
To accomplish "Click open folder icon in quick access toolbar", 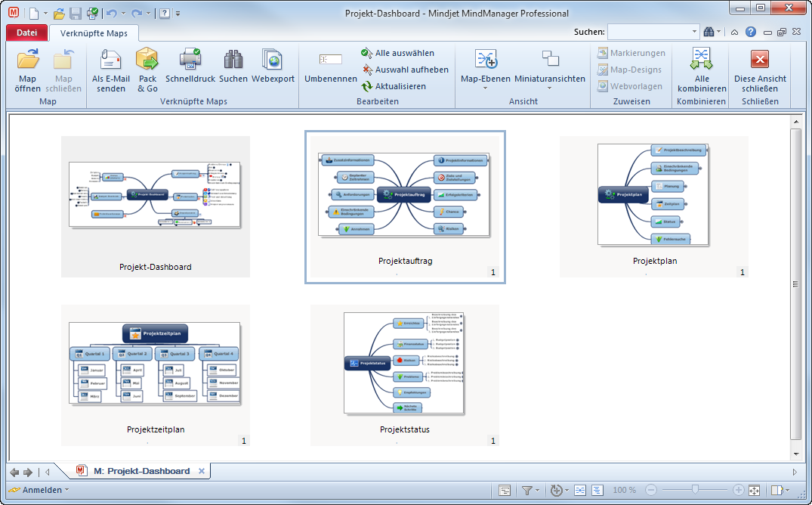I will (60, 14).
